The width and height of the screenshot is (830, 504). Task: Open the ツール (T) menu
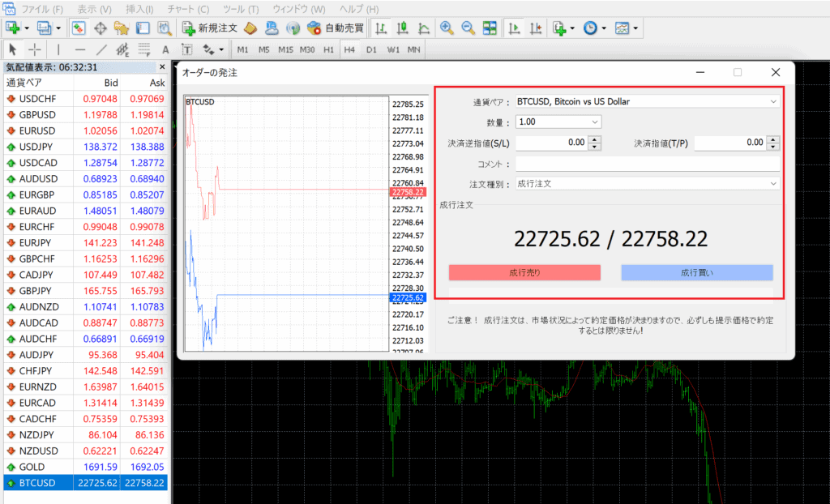[x=241, y=9]
